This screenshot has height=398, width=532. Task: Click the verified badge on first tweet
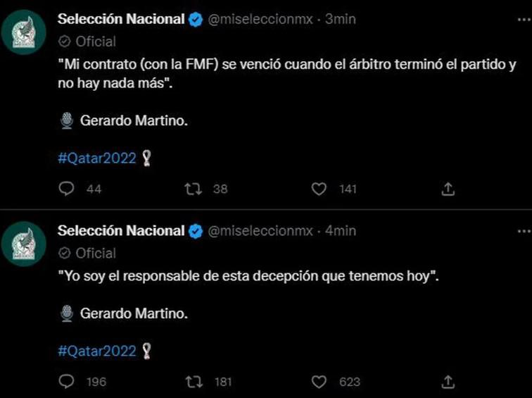196,20
